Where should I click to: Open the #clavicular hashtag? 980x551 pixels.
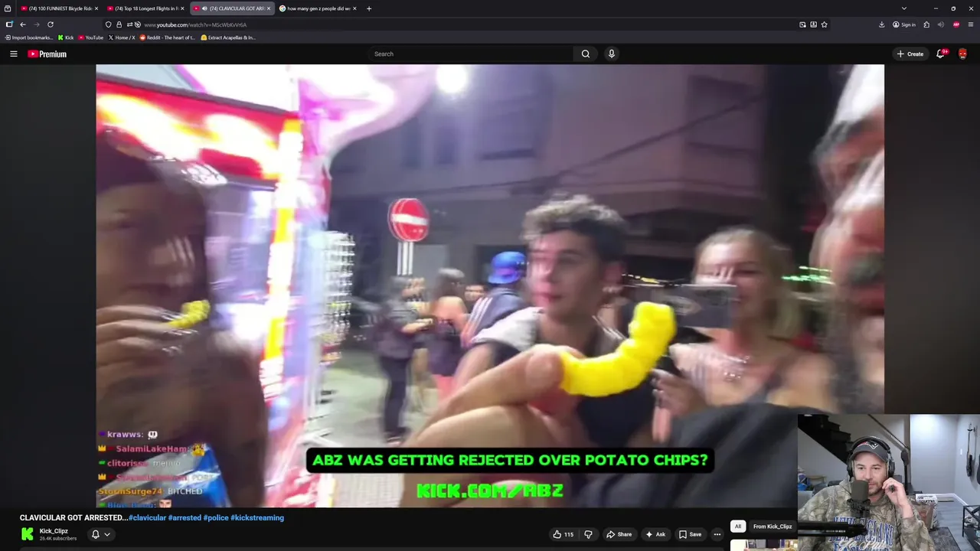(x=147, y=518)
